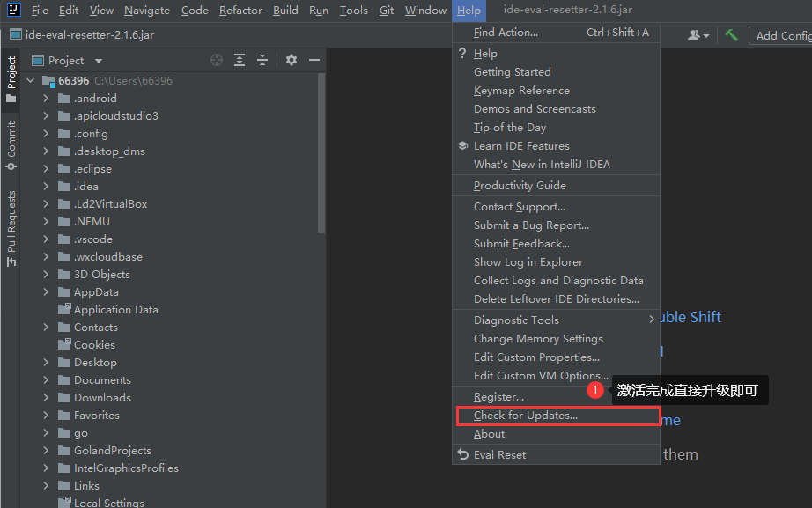Select Register... from Help menu
Viewport: 812px width, 508px height.
pyautogui.click(x=557, y=397)
